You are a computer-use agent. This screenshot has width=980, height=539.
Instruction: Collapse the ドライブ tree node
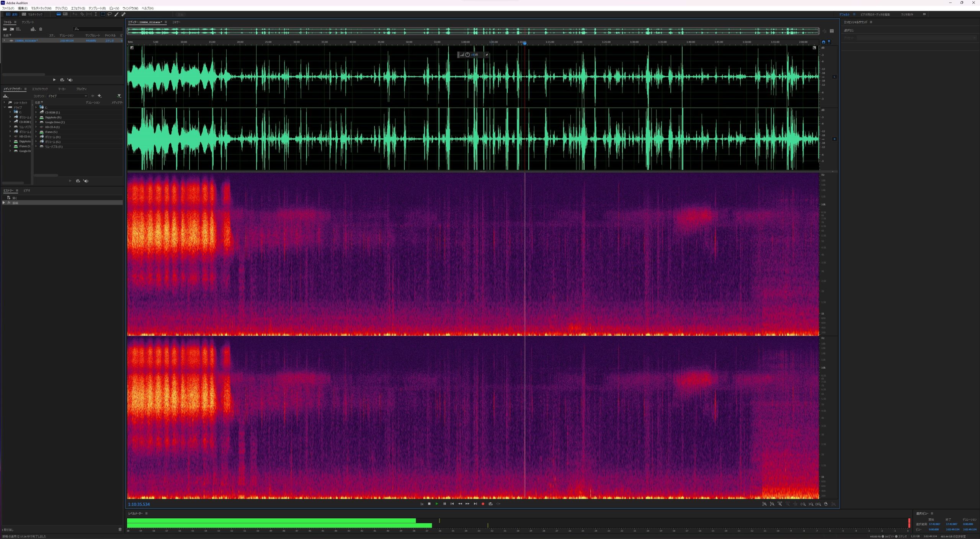tap(5, 107)
